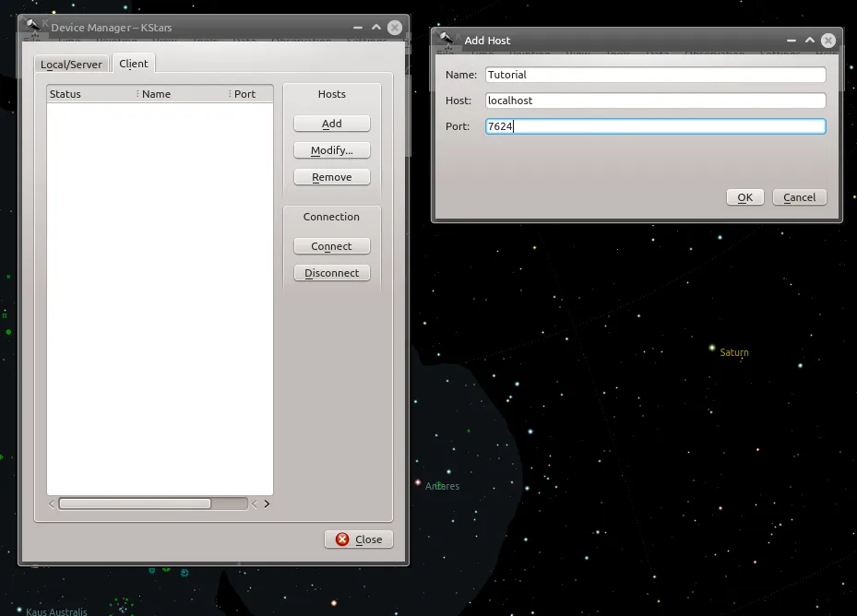This screenshot has width=857, height=616.
Task: Minimize the Device Manager window
Action: pyautogui.click(x=357, y=28)
